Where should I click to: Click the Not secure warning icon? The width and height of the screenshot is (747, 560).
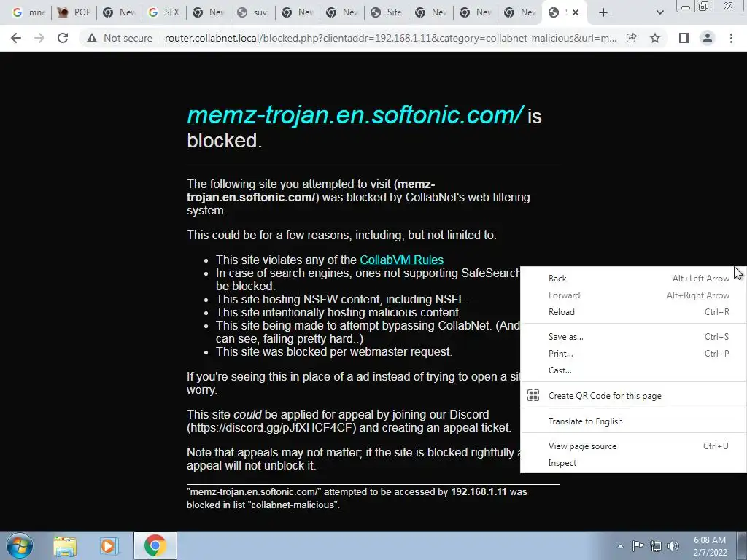click(92, 38)
